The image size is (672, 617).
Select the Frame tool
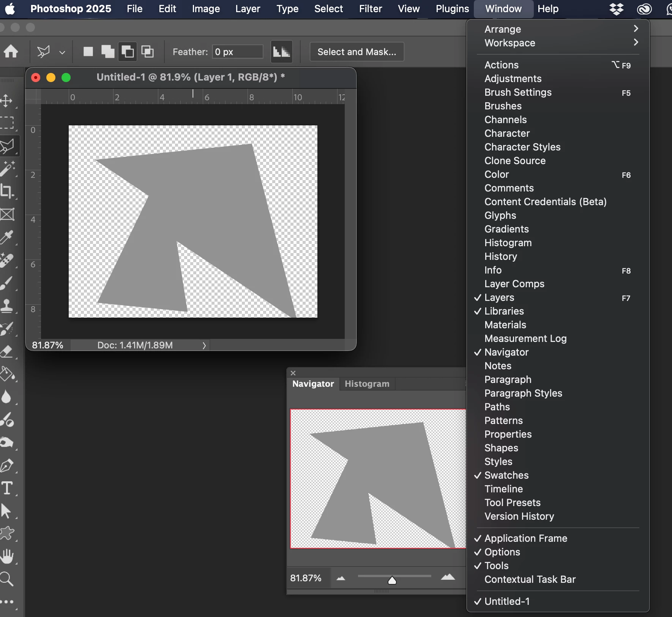(7, 215)
